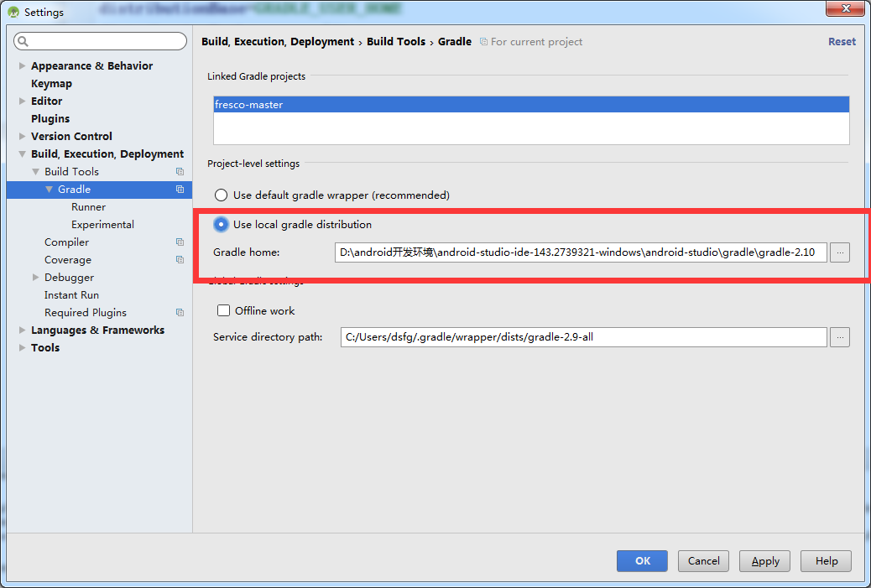871x588 pixels.
Task: Open the Coverage settings page
Action: [68, 260]
